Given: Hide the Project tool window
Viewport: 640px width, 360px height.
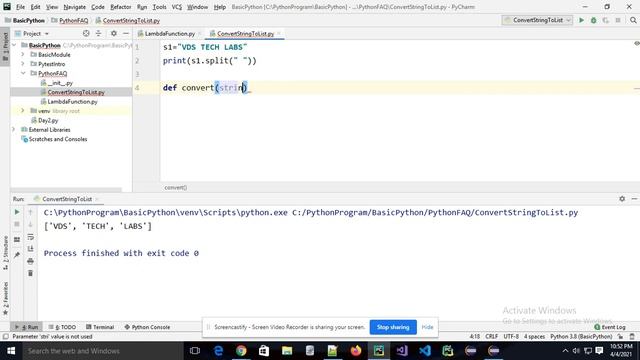Looking at the screenshot, I should (126, 33).
